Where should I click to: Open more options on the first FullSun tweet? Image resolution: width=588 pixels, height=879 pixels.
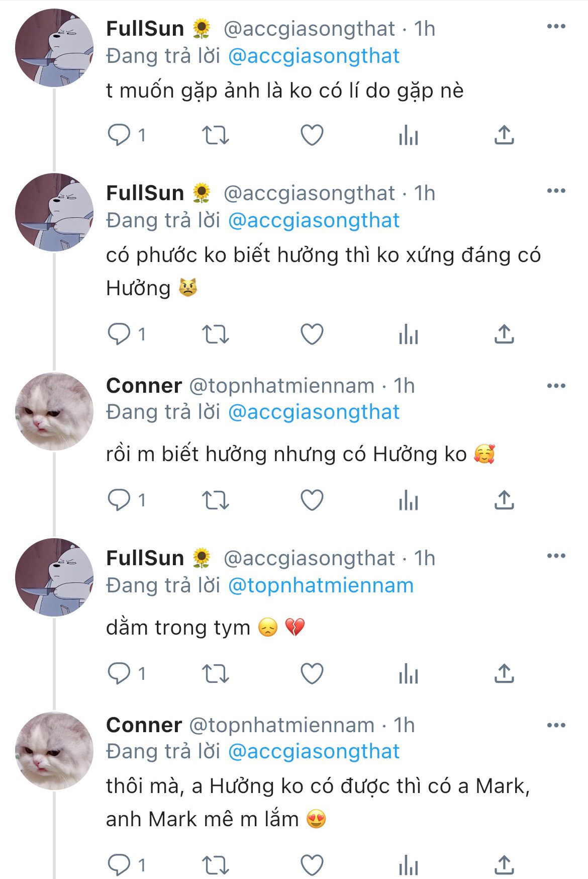click(556, 27)
